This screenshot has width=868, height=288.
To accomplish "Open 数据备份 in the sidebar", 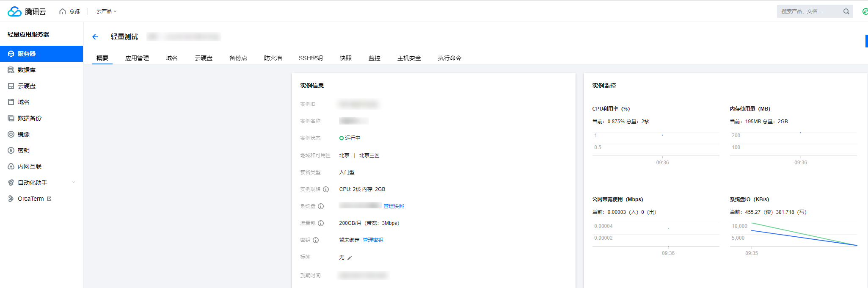I will (x=41, y=118).
